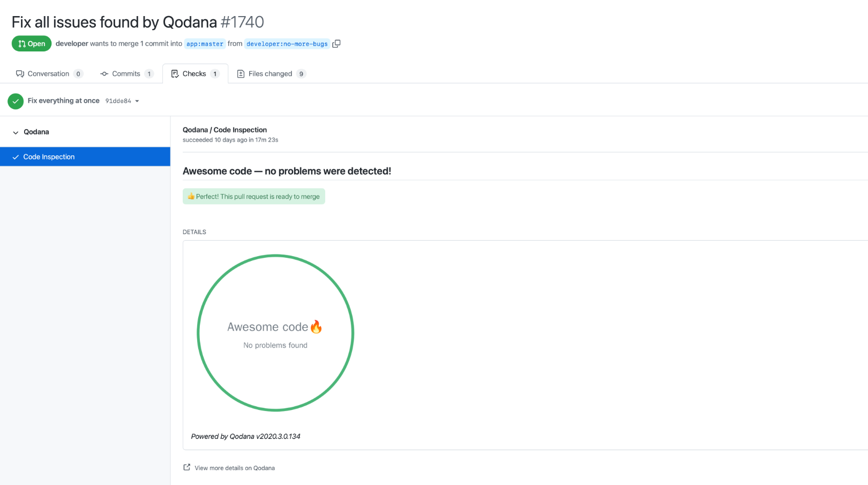868x485 pixels.
Task: Copy the branch name with the copy icon
Action: 336,43
